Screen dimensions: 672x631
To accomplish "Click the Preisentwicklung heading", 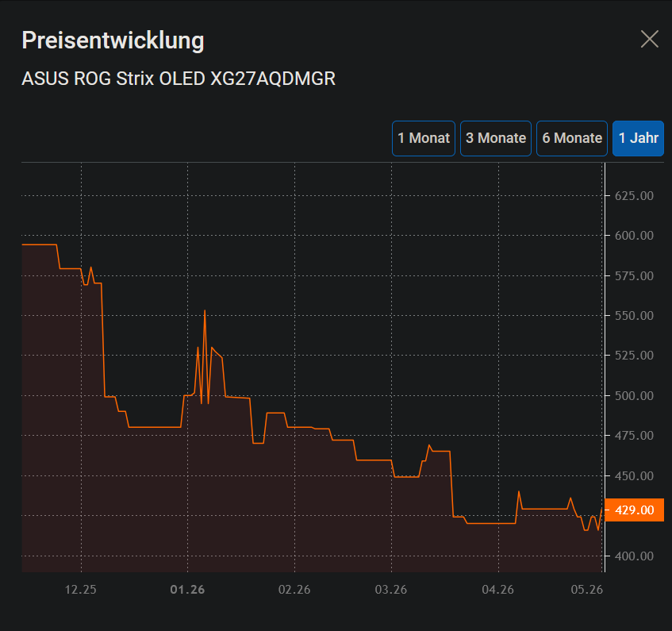I will pos(113,40).
